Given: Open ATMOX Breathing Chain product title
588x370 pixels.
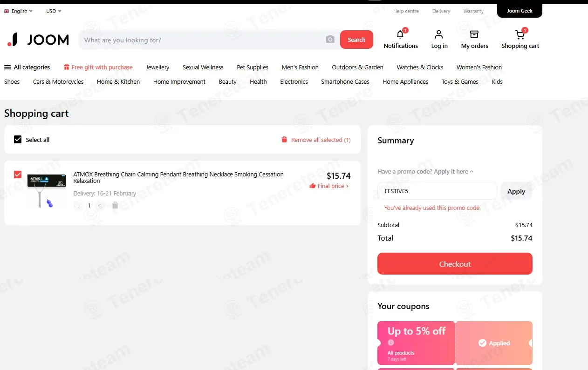Looking at the screenshot, I should (178, 177).
